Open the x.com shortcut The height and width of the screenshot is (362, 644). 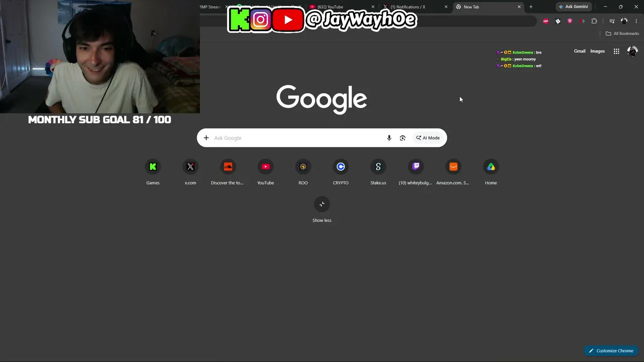pos(190,172)
